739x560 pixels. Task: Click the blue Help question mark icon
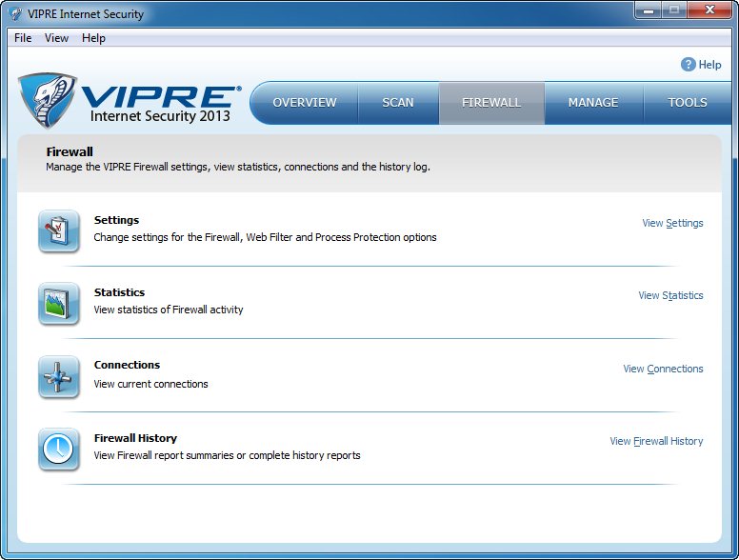pyautogui.click(x=689, y=65)
